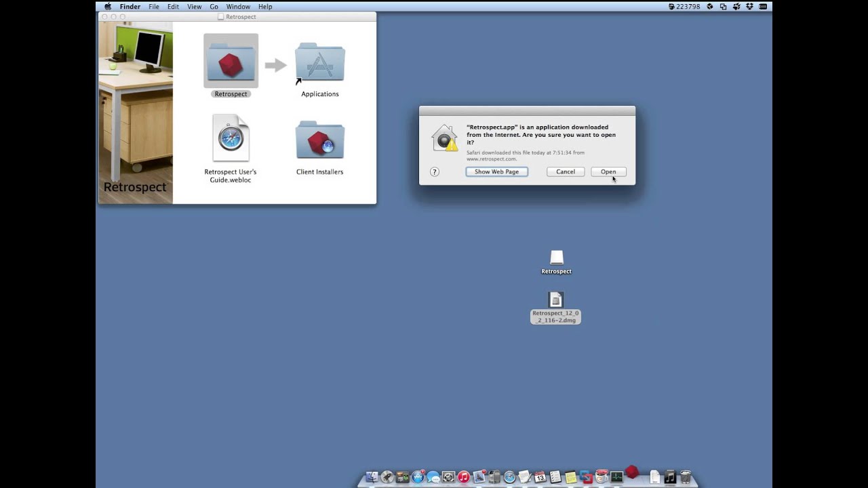868x488 pixels.
Task: Open the Client Installers folder icon
Action: 320,139
